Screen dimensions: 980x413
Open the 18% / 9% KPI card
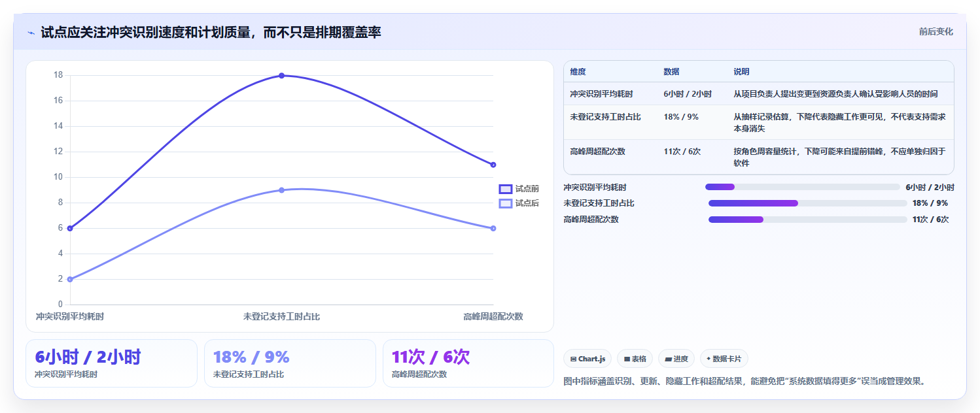[x=290, y=363]
